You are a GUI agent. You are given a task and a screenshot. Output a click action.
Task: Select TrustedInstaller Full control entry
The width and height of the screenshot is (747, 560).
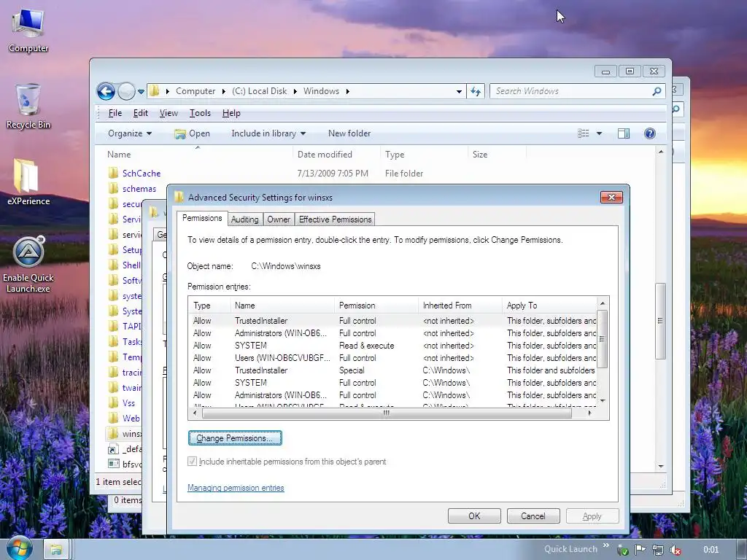click(393, 321)
